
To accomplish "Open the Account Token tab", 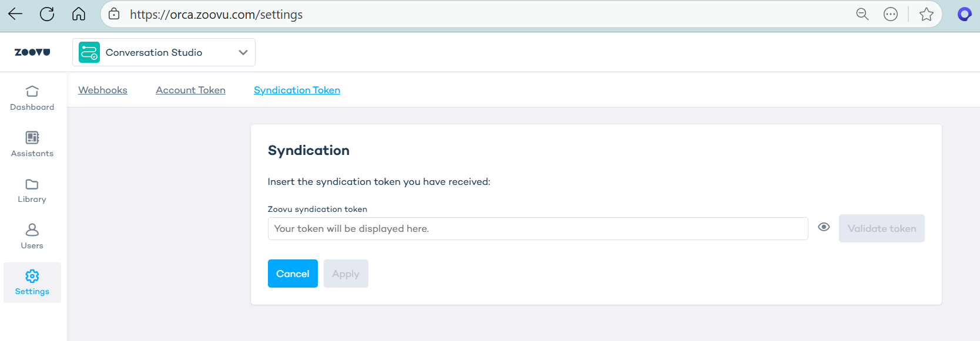I will (190, 90).
